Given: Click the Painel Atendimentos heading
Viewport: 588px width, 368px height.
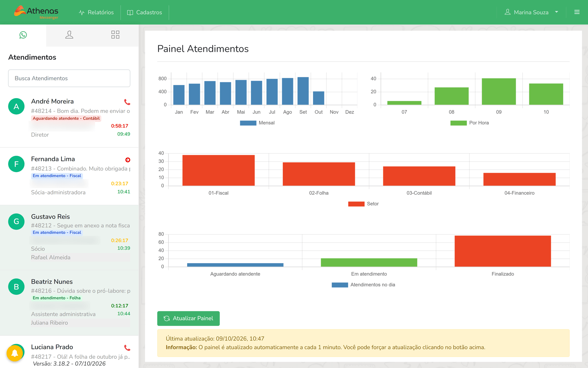Looking at the screenshot, I should click(x=203, y=49).
